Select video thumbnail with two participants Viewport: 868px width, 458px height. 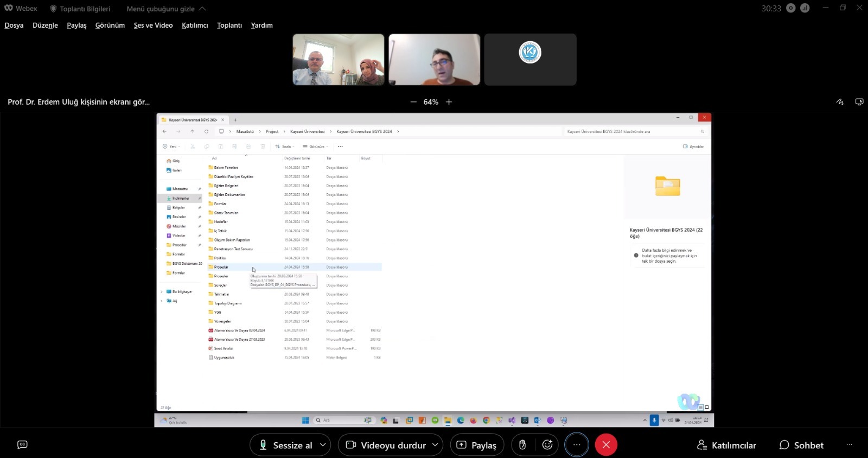339,60
